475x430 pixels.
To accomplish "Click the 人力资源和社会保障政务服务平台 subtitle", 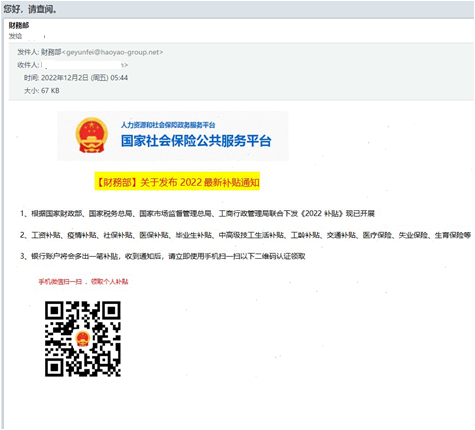I will (168, 125).
